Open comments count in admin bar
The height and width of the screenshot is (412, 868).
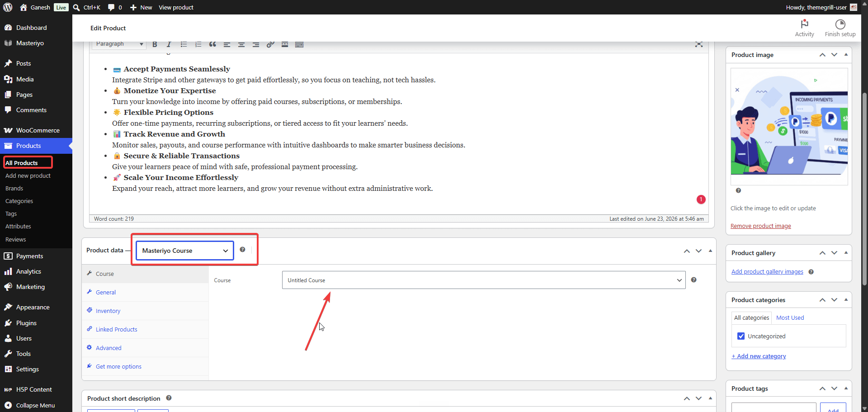[115, 7]
